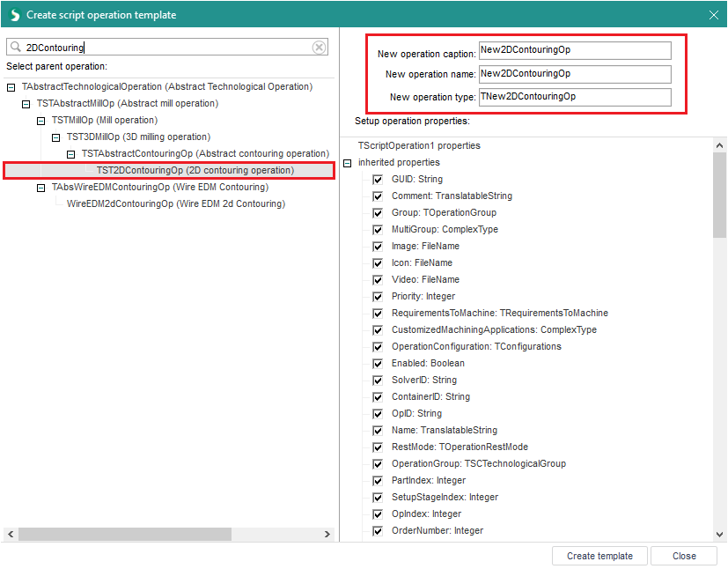Toggle the Enabled: Boolean checkbox
The height and width of the screenshot is (569, 728).
pos(378,364)
